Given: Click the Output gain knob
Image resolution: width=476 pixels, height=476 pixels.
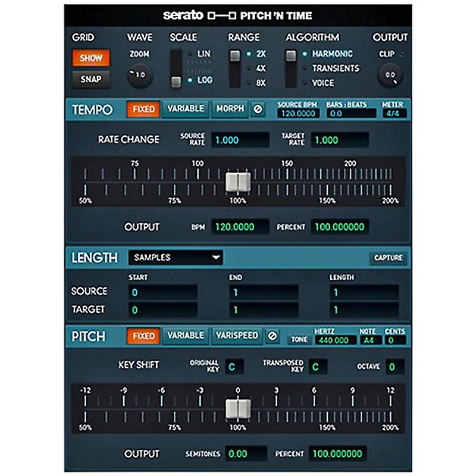Looking at the screenshot, I should [x=390, y=76].
